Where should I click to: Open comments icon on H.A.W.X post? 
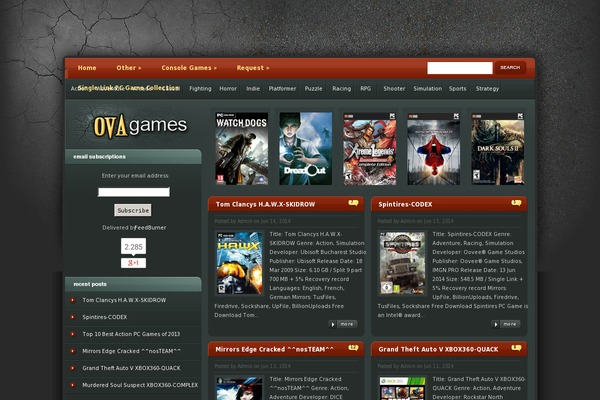click(353, 203)
